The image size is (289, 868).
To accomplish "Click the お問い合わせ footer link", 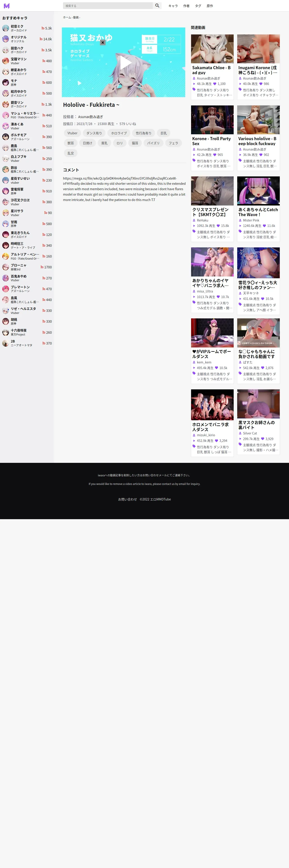I will tap(128, 499).
